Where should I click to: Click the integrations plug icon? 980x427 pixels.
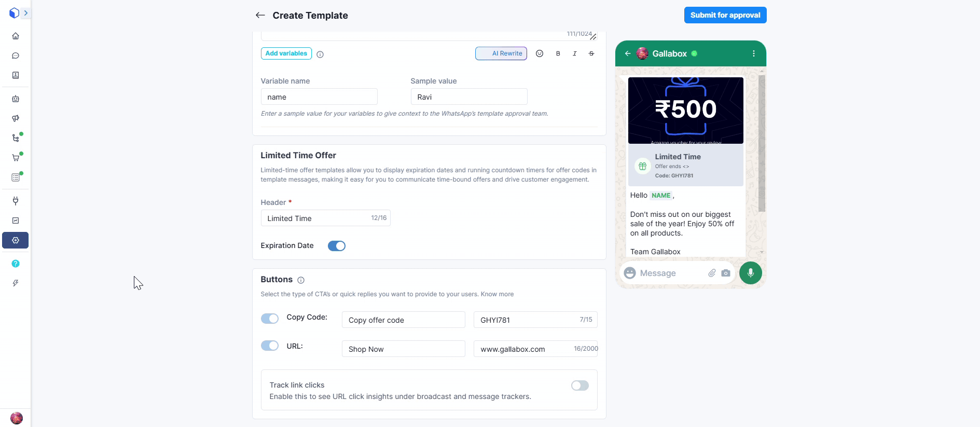[16, 201]
